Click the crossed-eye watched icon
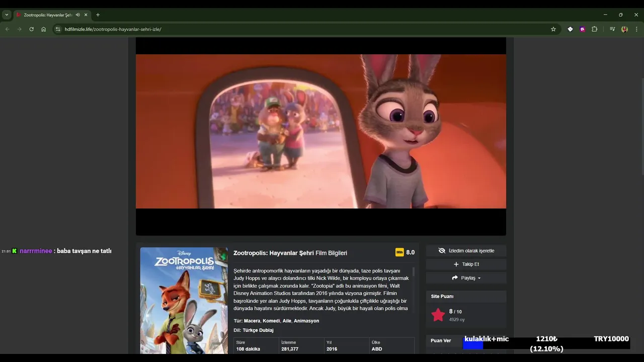644x362 pixels. [442, 250]
